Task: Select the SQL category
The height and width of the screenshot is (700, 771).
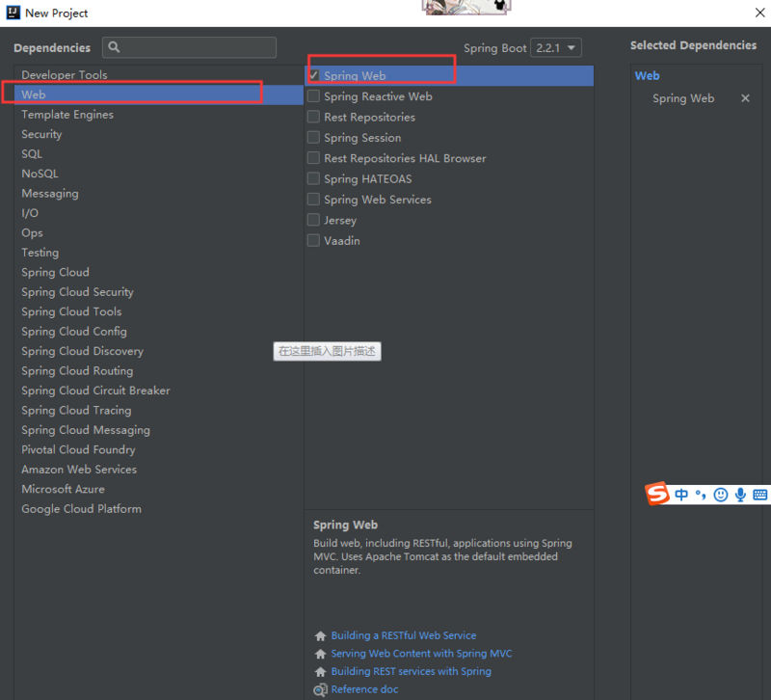Action: click(159, 153)
